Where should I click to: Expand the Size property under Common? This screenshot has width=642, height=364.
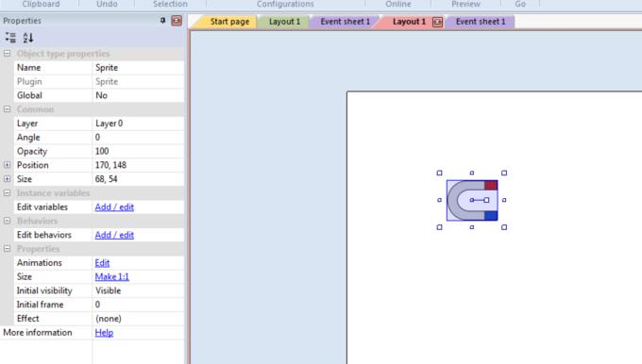coord(7,179)
